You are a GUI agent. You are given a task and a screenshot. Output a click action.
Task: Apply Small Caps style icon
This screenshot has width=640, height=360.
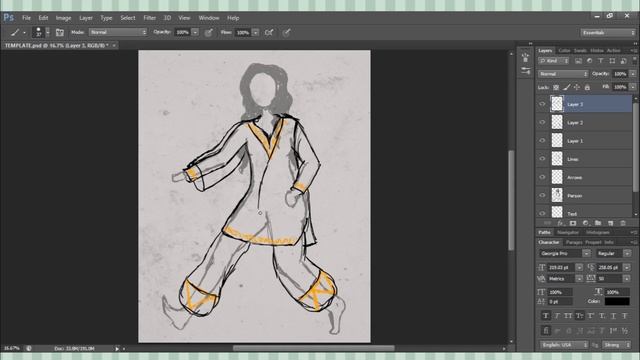[x=580, y=316]
